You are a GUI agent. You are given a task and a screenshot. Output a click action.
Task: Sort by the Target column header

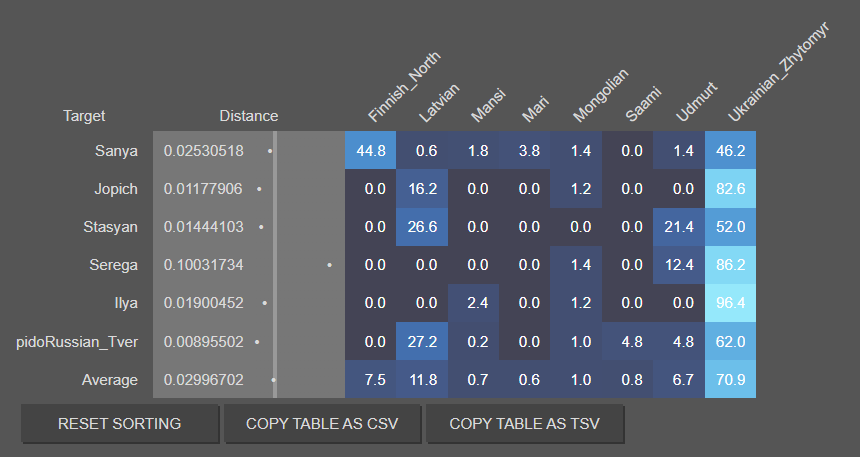tap(84, 116)
